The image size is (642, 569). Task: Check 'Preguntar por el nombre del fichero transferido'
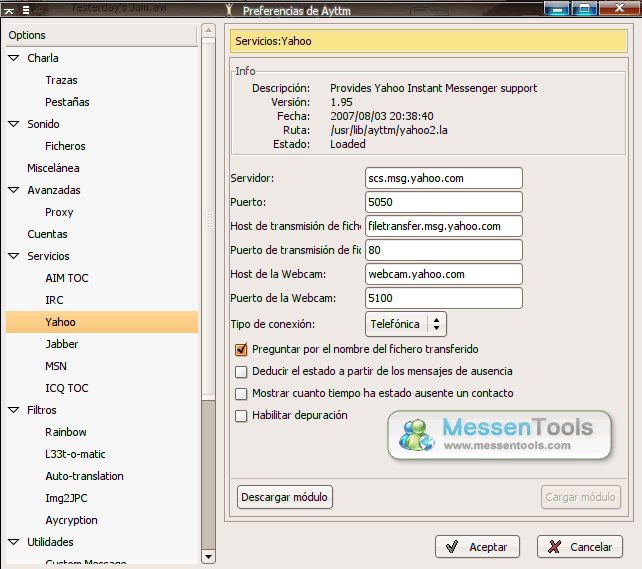pos(241,349)
